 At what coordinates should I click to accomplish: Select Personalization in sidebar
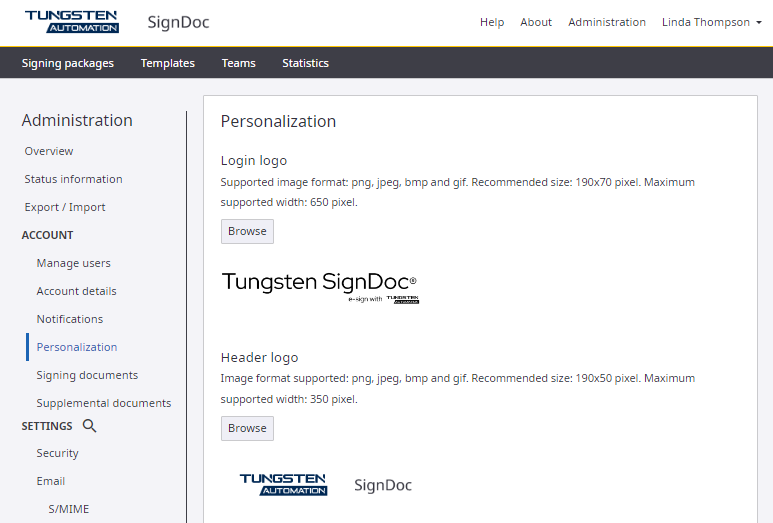click(x=77, y=347)
